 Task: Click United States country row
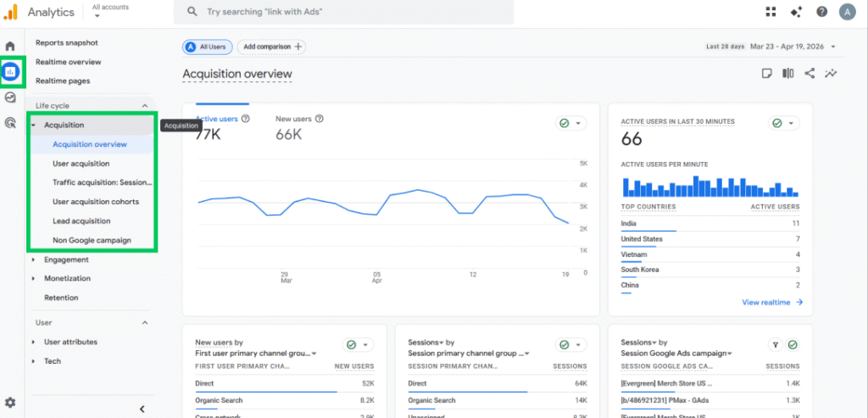[710, 239]
